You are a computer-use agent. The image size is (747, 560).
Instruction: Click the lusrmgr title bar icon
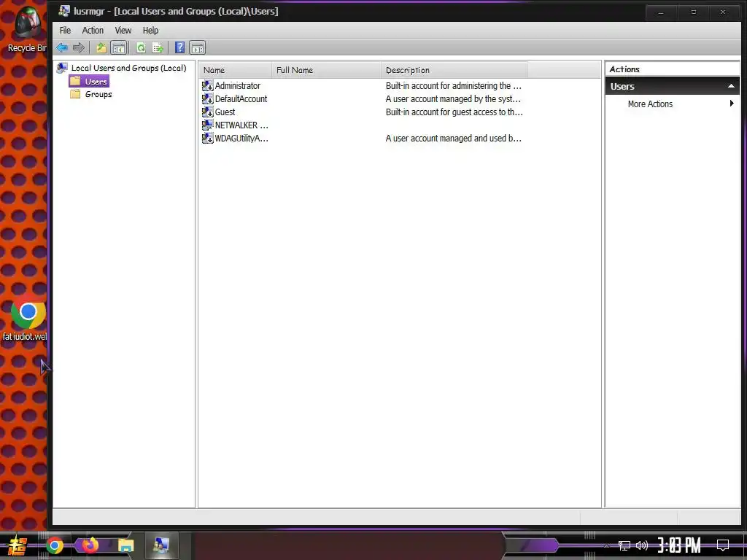pos(64,11)
